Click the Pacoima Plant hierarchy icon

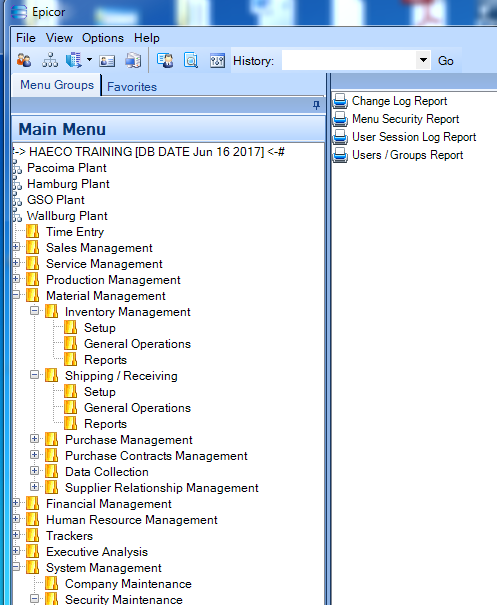[x=17, y=168]
